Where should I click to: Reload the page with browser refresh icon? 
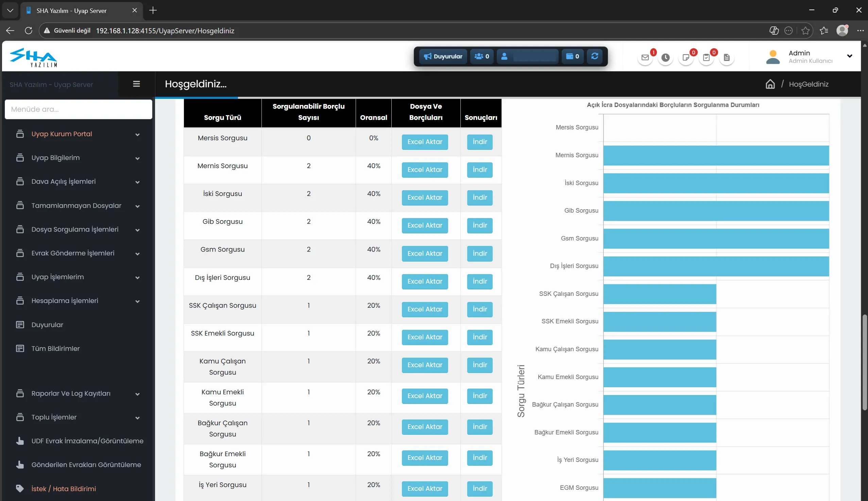click(29, 31)
